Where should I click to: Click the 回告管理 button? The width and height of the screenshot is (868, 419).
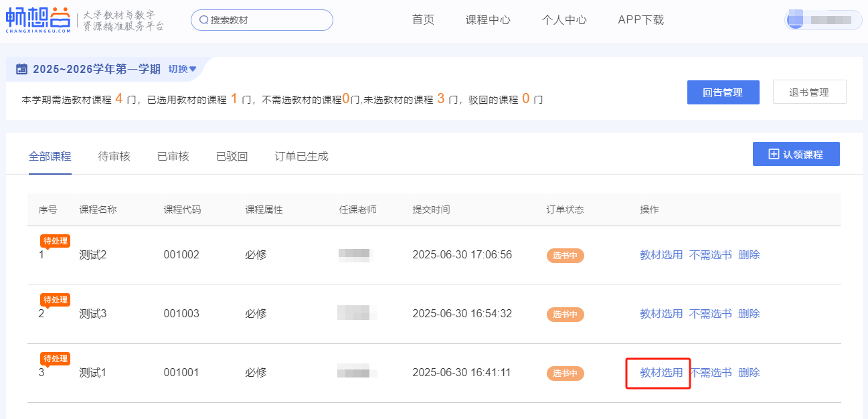click(x=723, y=92)
